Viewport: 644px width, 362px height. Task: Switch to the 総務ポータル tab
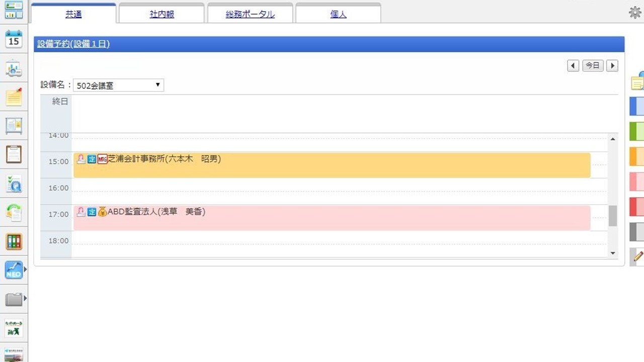[x=250, y=15]
